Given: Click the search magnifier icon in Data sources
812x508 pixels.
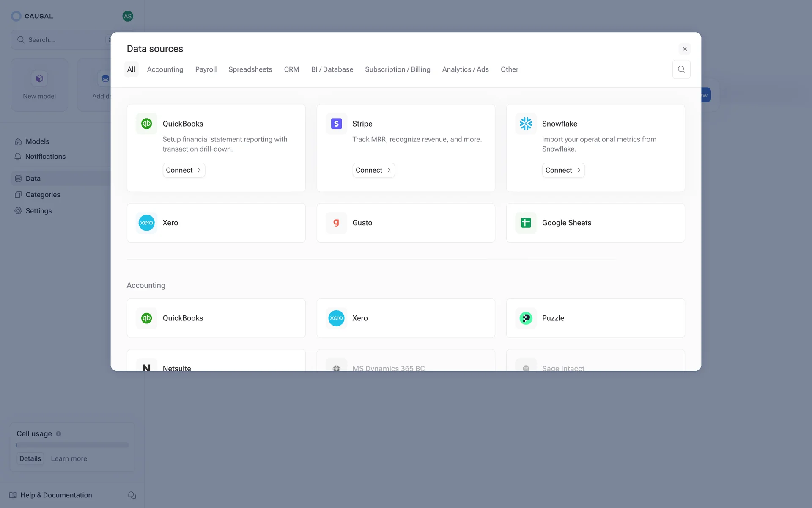Looking at the screenshot, I should coord(681,69).
